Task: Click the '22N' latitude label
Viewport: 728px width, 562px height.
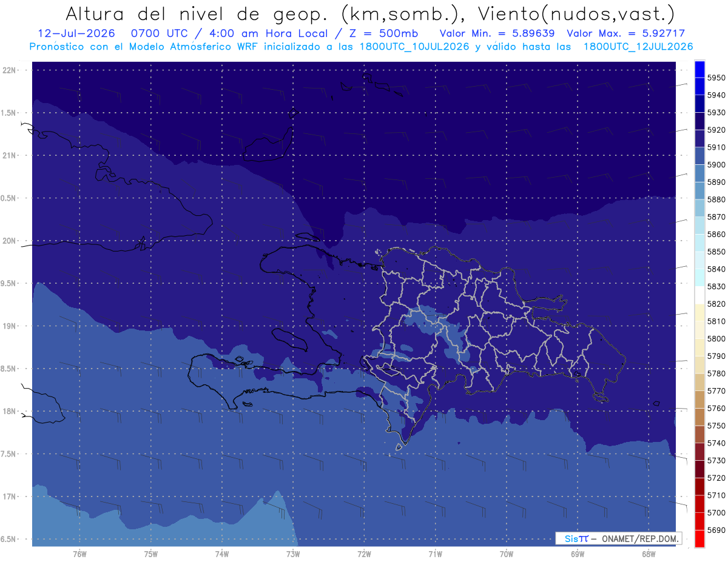Action: tap(9, 70)
